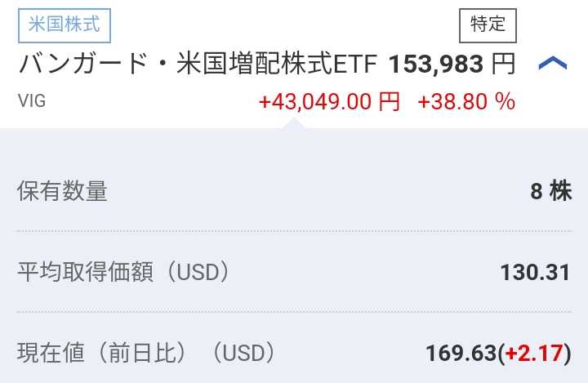Select the 平均取得価額 label text
The width and height of the screenshot is (588, 383).
[x=85, y=272]
